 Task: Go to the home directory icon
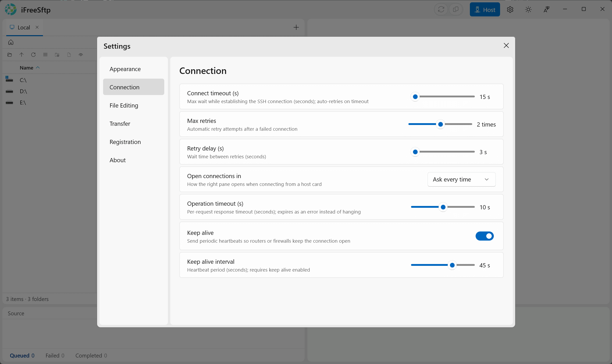pos(11,42)
